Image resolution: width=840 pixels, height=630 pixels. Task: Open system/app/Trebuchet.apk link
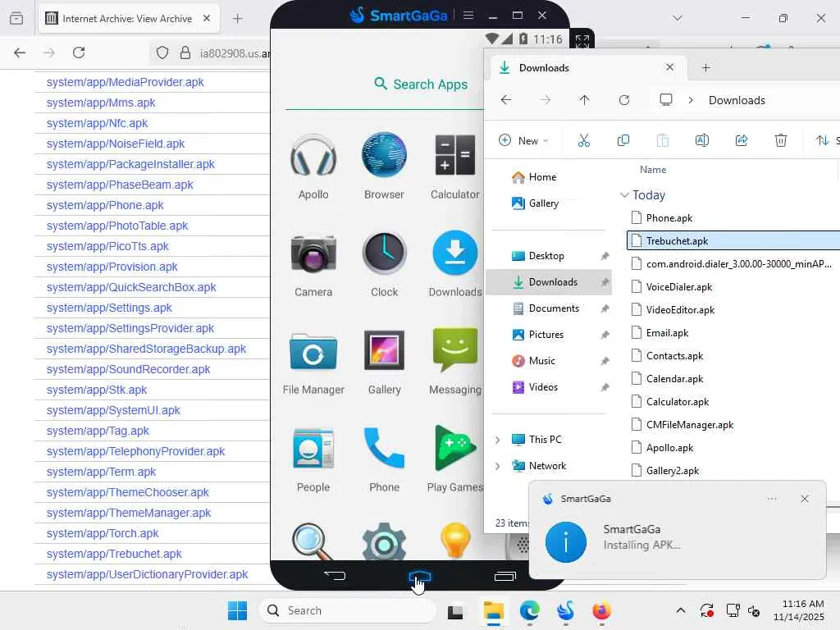coord(114,554)
